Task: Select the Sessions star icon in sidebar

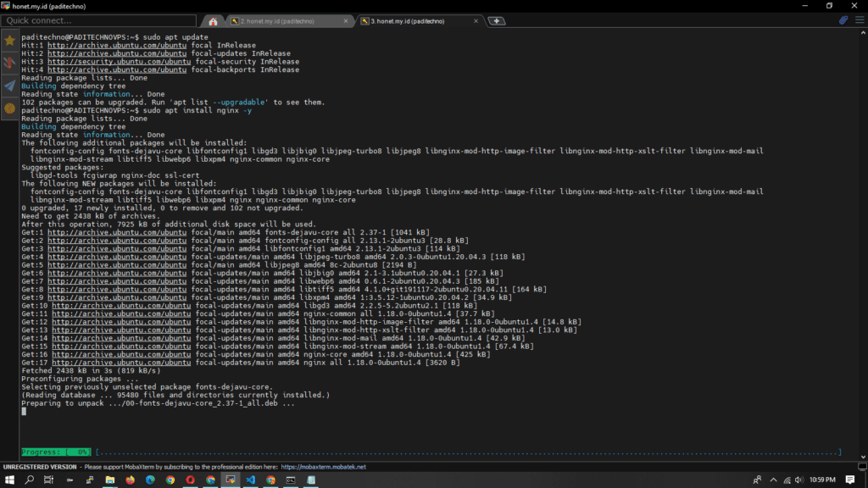Action: [x=8, y=40]
